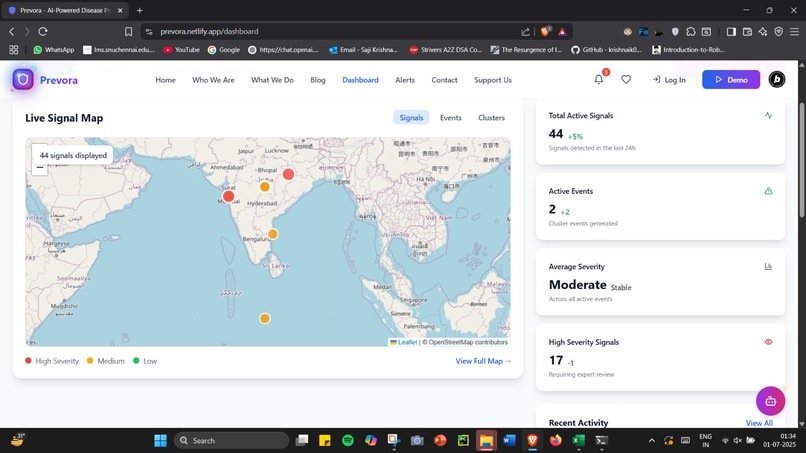The height and width of the screenshot is (453, 806).
Task: Click View All in Recent Activity
Action: [759, 423]
